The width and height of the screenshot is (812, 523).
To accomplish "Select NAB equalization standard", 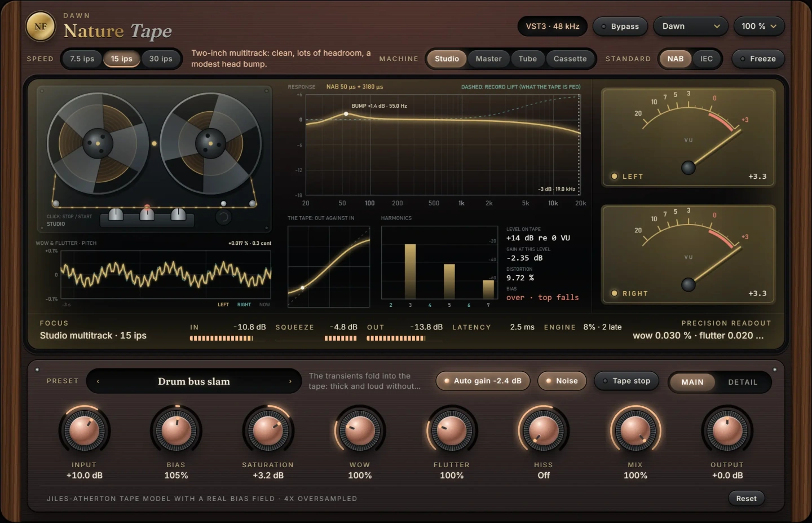I will pos(676,59).
